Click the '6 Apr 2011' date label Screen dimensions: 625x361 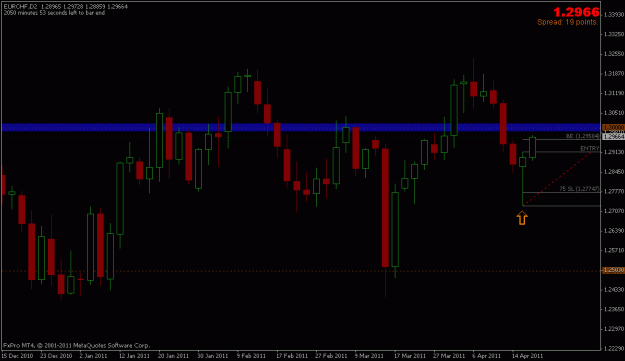[487, 355]
